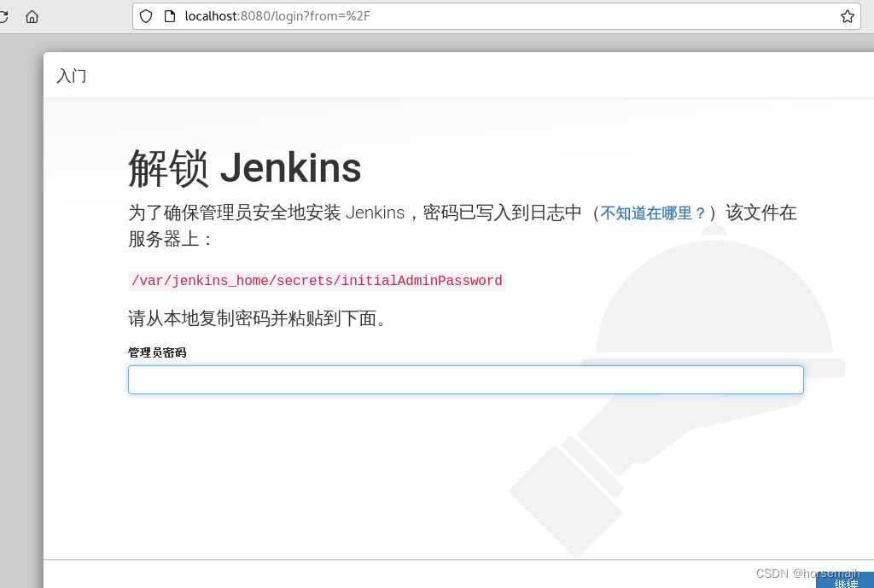The image size is (874, 588).
Task: Focus the localhost:8080 address bar
Action: pyautogui.click(x=496, y=16)
